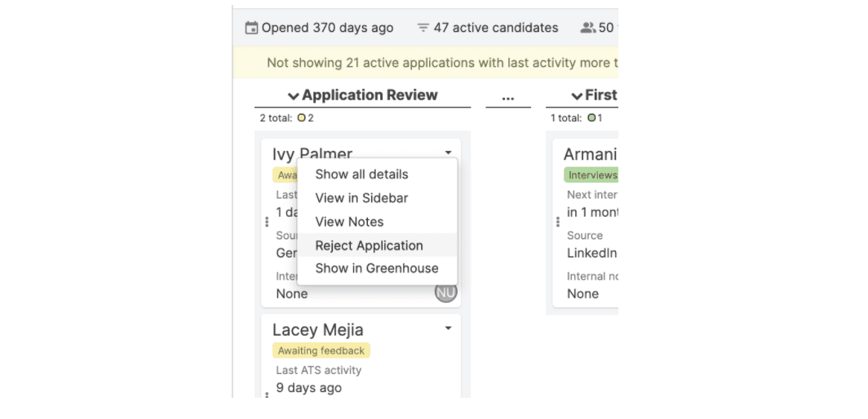Click the NU avatar on Ivy Palmer's card

[x=445, y=292]
